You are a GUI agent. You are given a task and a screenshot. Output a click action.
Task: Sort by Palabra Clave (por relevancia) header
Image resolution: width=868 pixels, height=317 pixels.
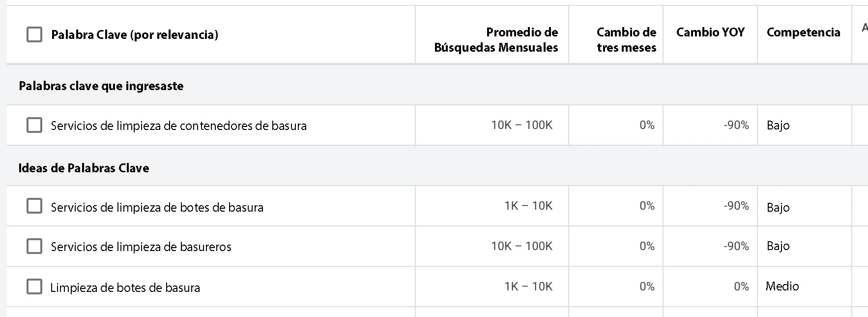[x=135, y=34]
